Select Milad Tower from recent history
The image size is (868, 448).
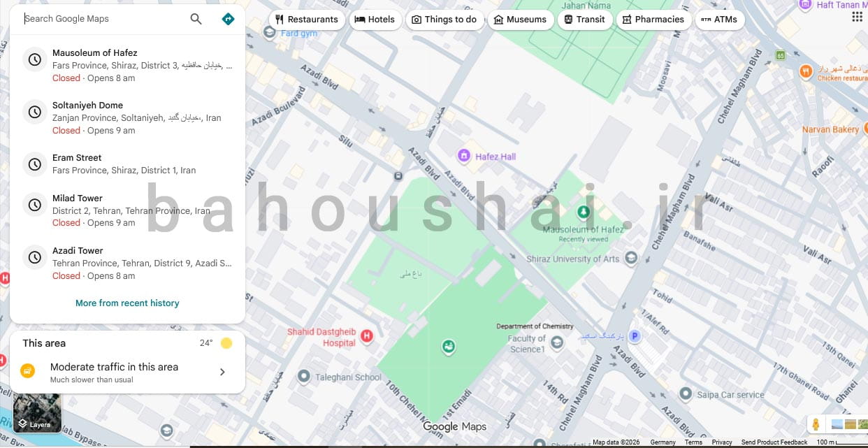[127, 210]
